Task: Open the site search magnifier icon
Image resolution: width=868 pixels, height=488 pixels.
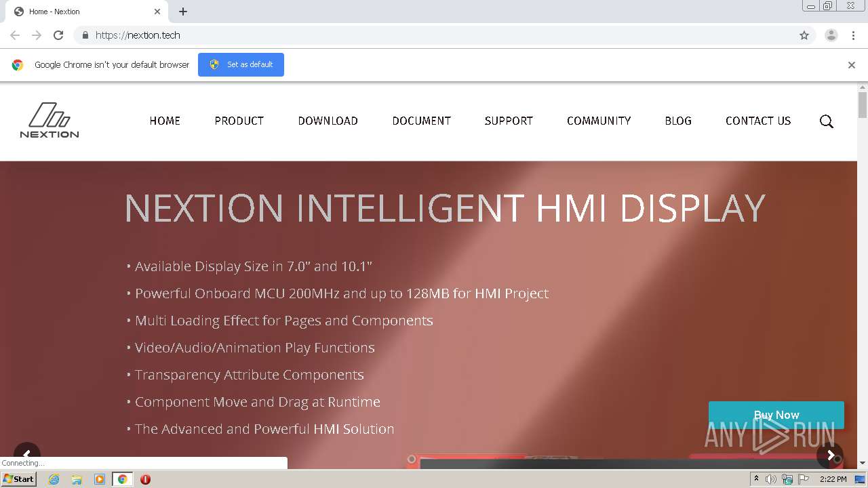Action: [x=826, y=121]
